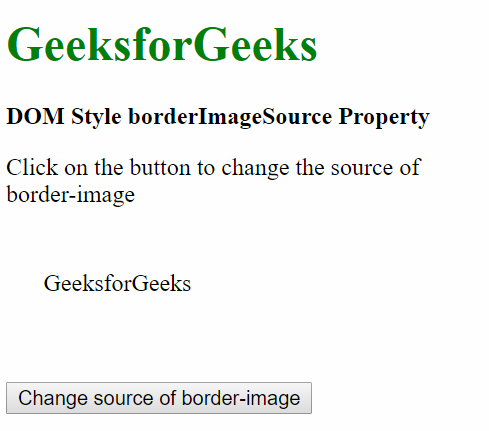Click the first capital G of the green heading
489x431 pixels.
coord(23,45)
